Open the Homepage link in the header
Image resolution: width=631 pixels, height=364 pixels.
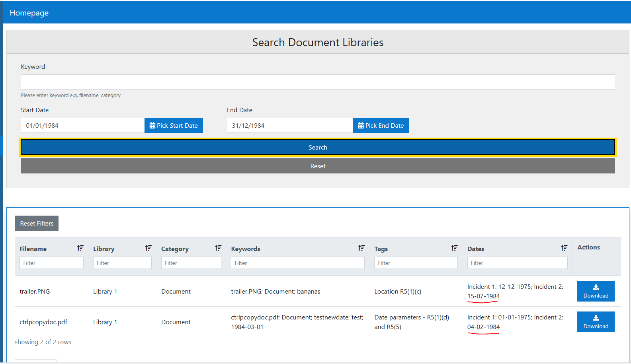(x=29, y=13)
